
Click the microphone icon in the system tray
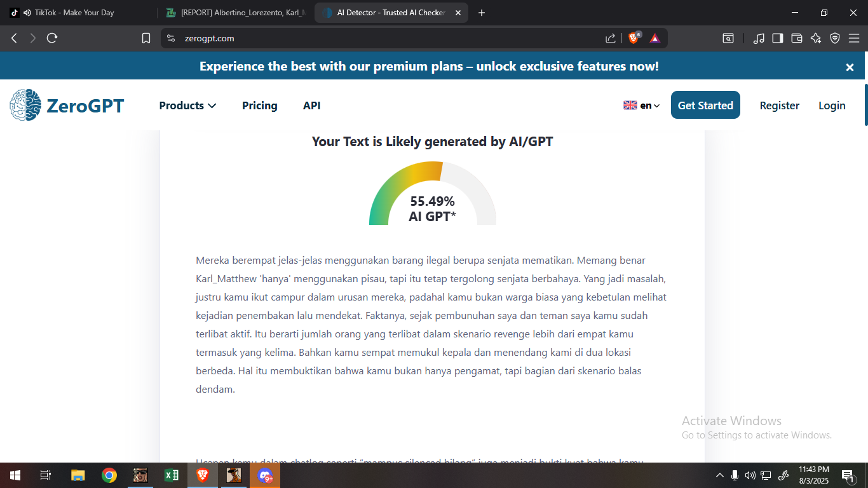point(735,475)
